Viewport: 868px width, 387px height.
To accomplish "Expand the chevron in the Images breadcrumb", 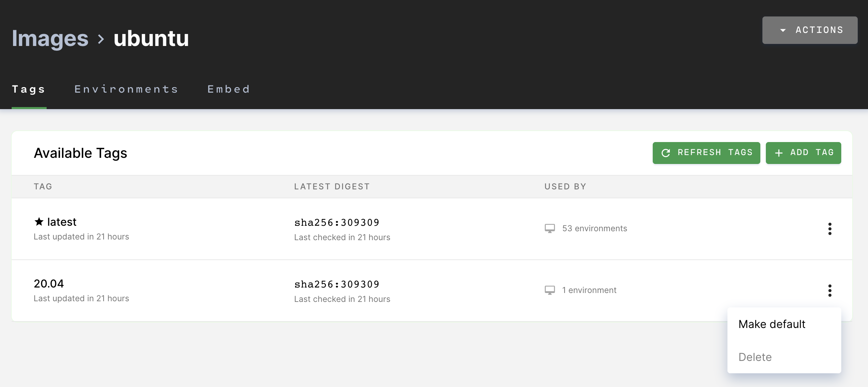I will coord(101,39).
